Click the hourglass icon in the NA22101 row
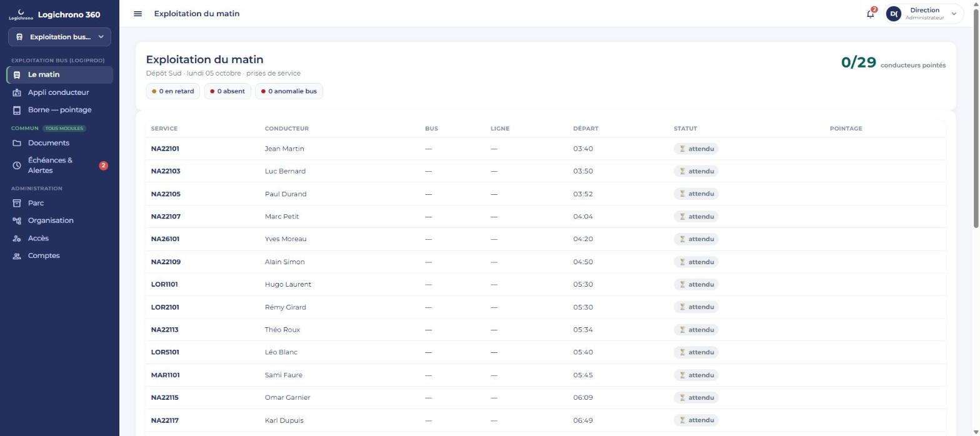The width and height of the screenshot is (980, 436). pyautogui.click(x=682, y=149)
